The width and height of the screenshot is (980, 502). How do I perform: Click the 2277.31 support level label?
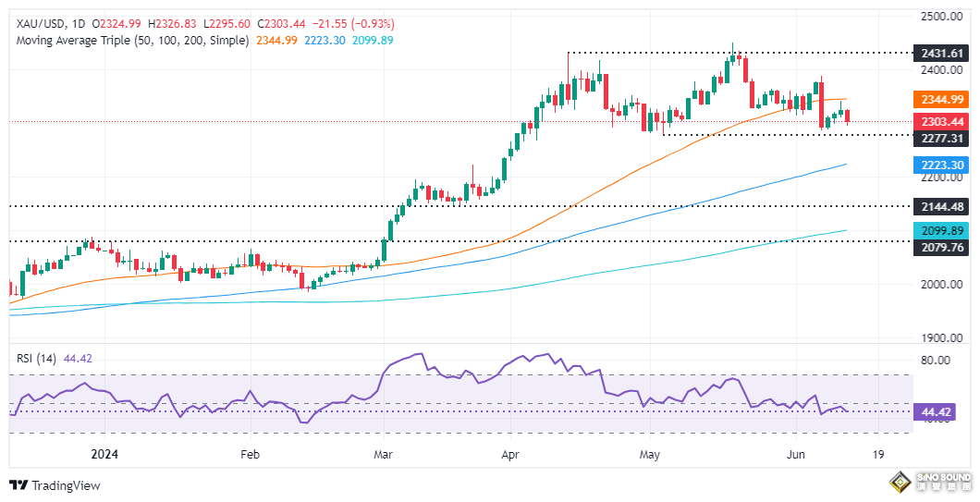tap(941, 138)
